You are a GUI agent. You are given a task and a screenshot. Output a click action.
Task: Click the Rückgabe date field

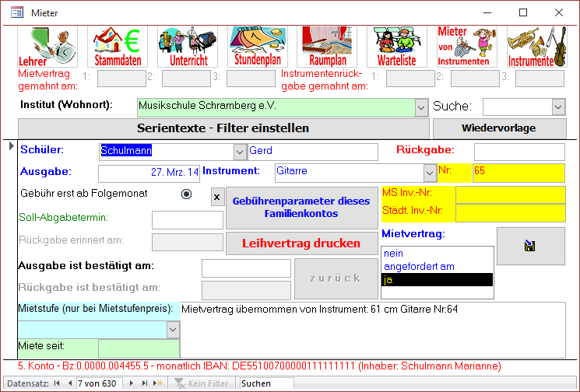pyautogui.click(x=519, y=152)
